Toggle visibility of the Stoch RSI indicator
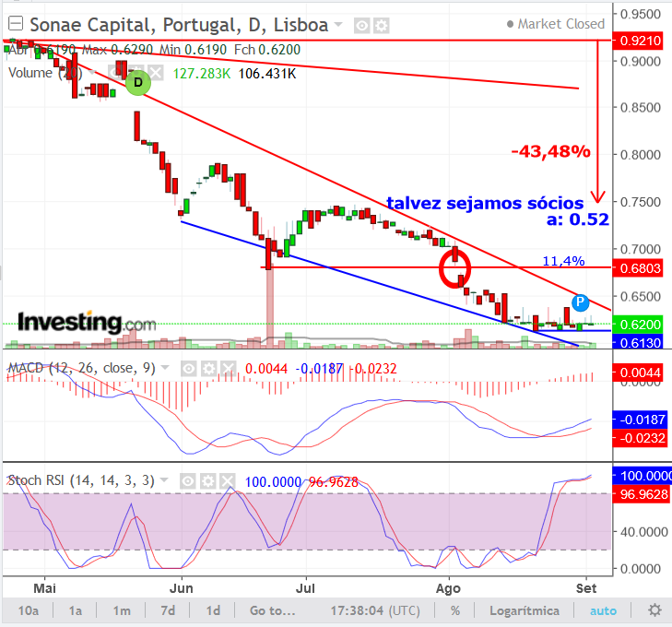The image size is (672, 627). point(188,481)
